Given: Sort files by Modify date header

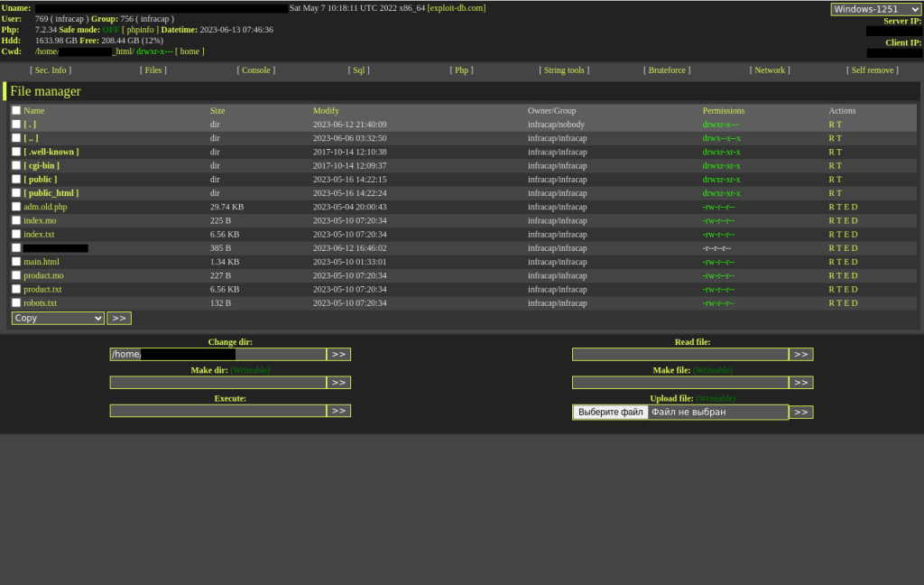Looking at the screenshot, I should [x=326, y=111].
